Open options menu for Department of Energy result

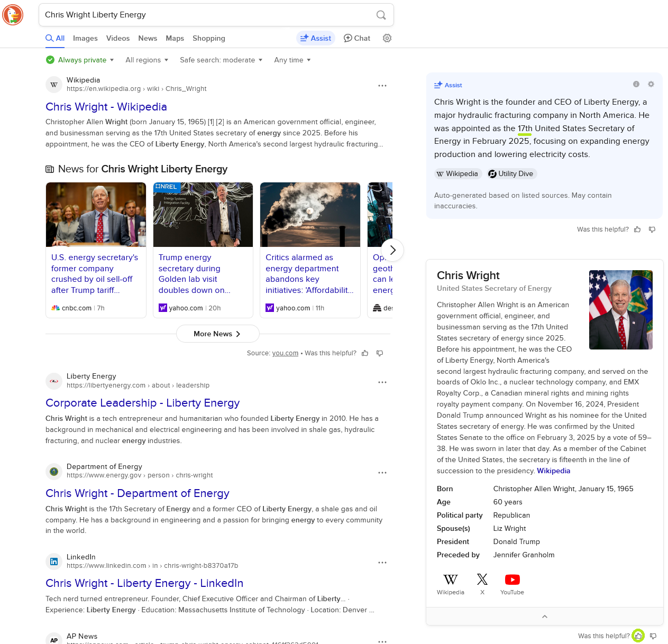382,473
